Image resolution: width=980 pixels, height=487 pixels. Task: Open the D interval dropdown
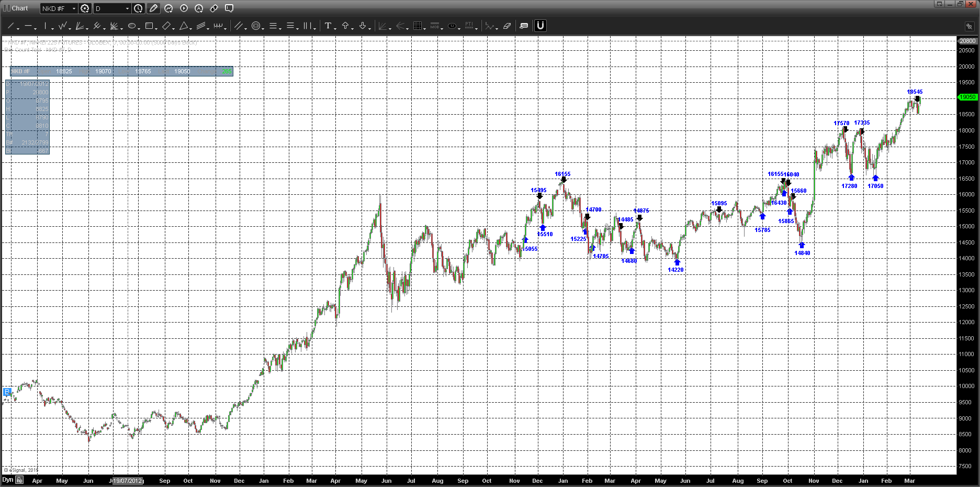click(x=112, y=8)
